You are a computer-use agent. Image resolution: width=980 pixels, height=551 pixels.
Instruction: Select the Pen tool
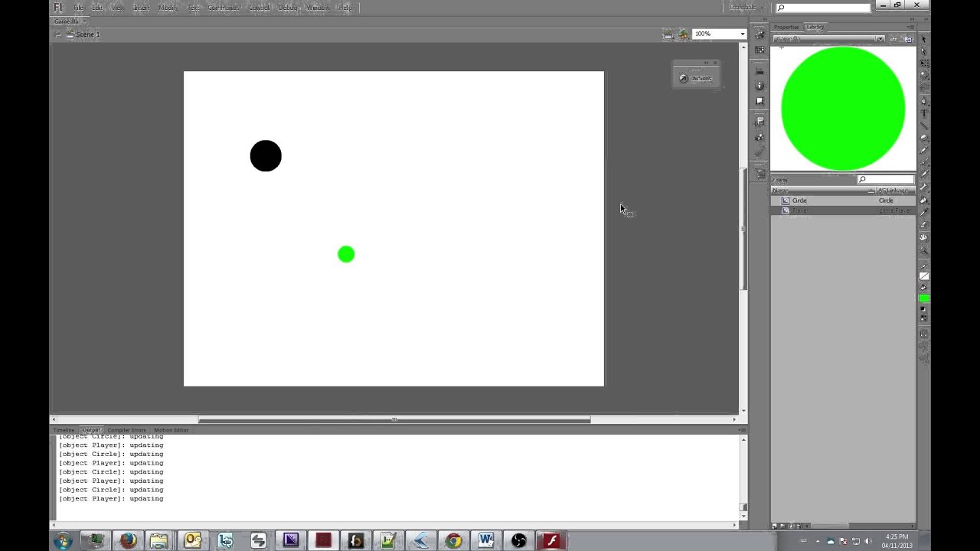924,101
